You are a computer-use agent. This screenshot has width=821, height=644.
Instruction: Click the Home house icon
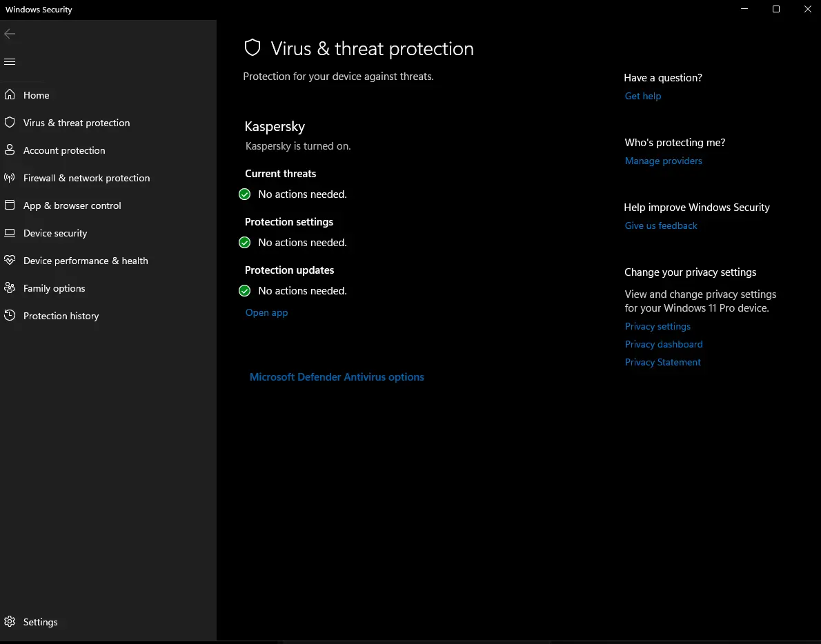(10, 94)
